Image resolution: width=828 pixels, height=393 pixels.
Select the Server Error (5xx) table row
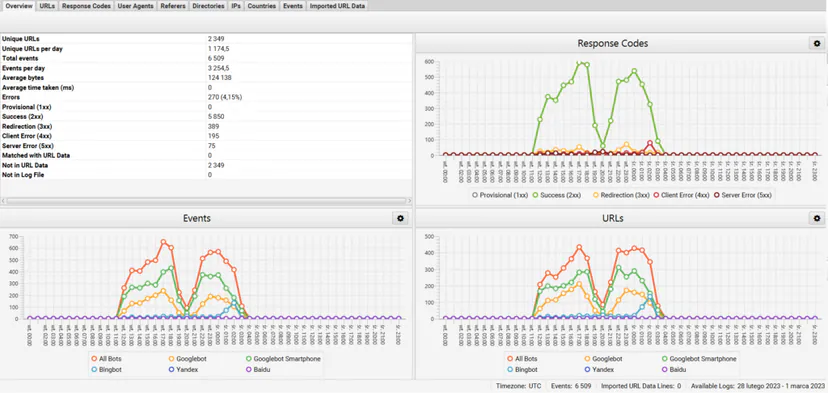[206, 146]
